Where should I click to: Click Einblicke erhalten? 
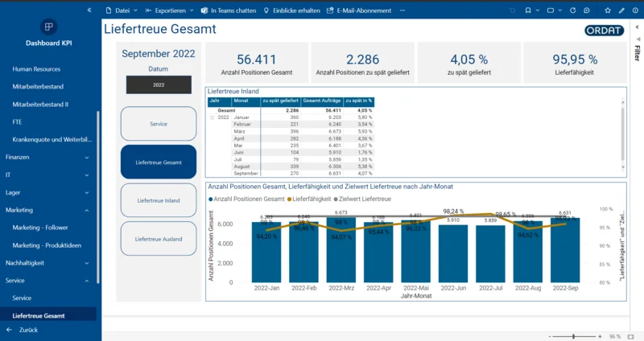[x=291, y=10]
